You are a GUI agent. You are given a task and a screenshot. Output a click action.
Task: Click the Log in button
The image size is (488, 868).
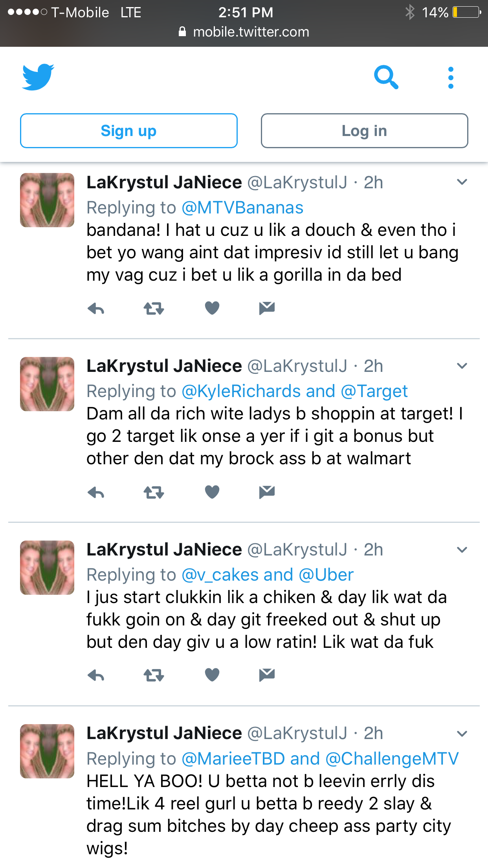[x=364, y=131]
